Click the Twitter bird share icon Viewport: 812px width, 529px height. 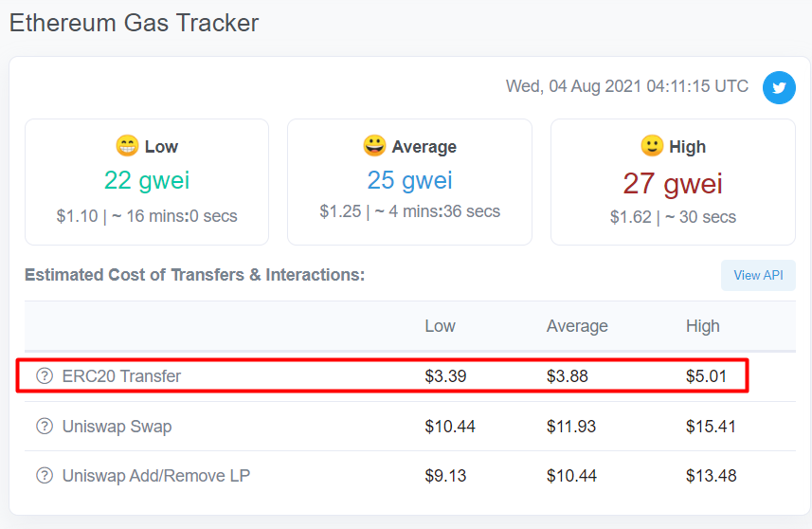tap(779, 87)
